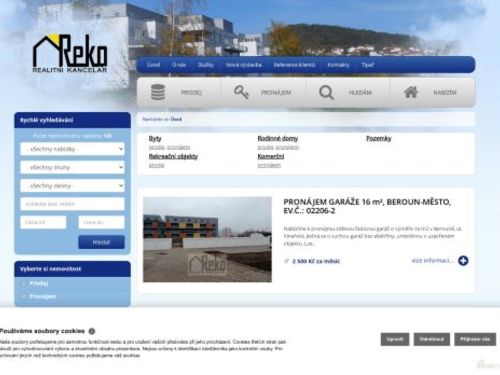Click the garage listing photo thumbnail
The width and height of the screenshot is (500, 375).
[207, 239]
